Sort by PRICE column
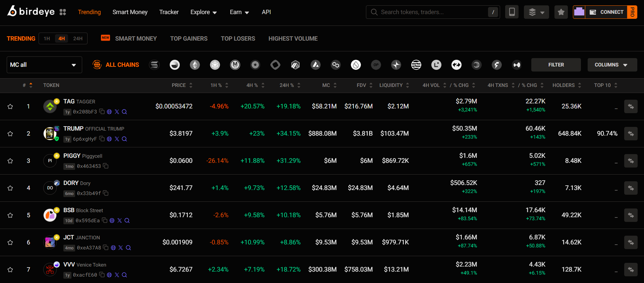 coord(182,85)
